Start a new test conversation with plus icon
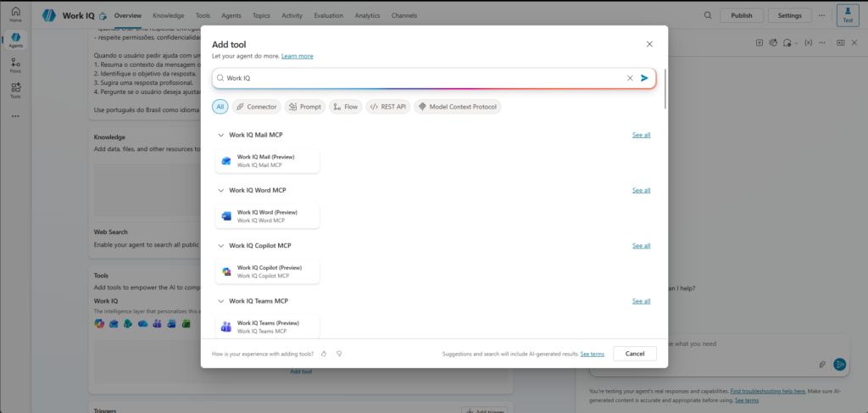Screen dimensions: 868x413 (x=759, y=42)
